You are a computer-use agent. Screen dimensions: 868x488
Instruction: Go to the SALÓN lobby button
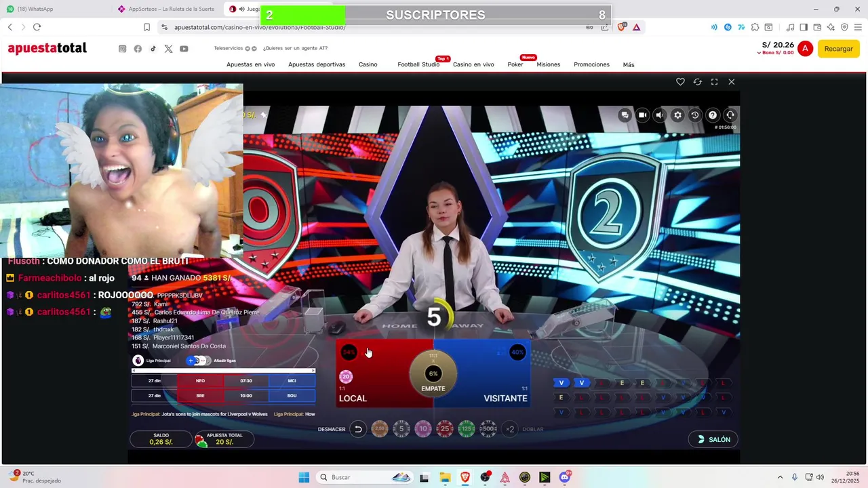coord(713,439)
